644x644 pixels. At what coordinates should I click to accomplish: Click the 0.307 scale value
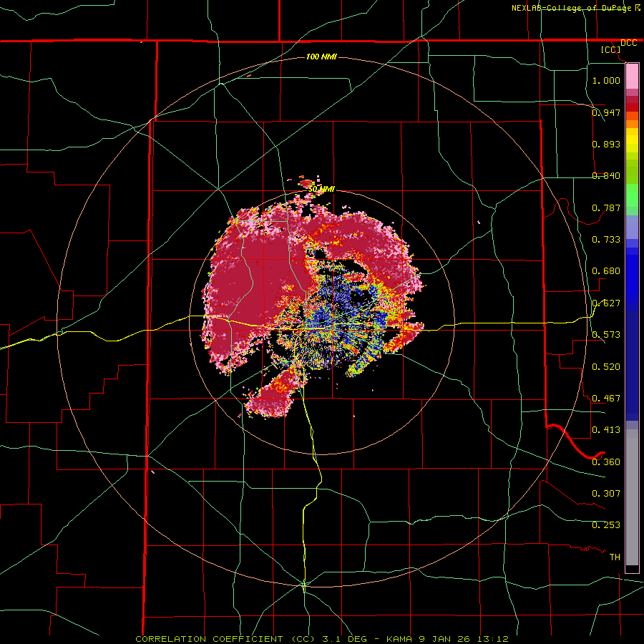tap(606, 493)
